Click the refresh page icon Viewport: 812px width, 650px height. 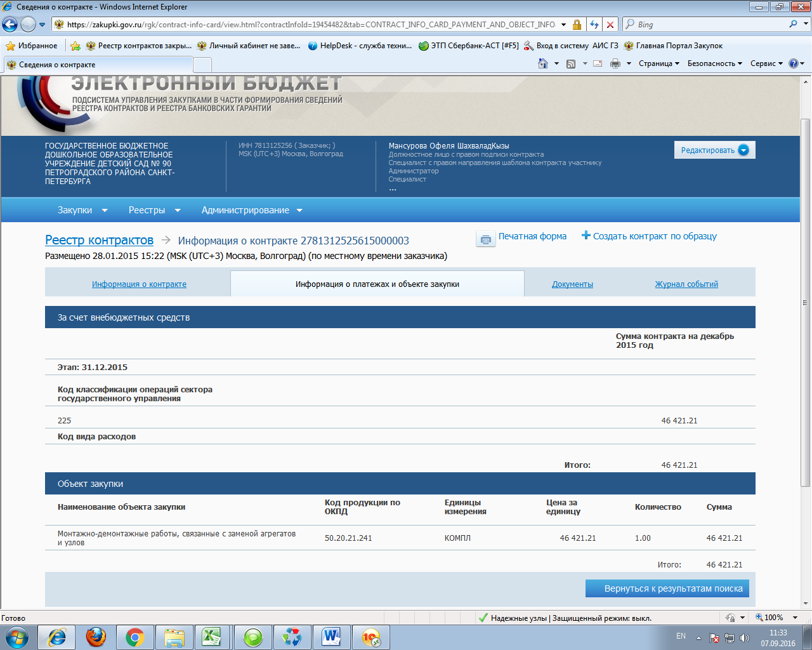tap(594, 25)
